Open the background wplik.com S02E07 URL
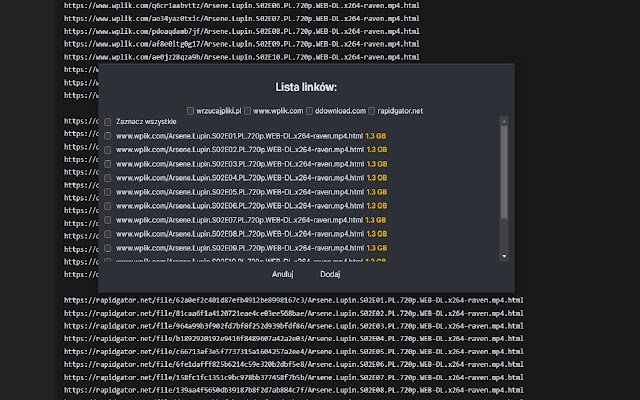640x400 pixels. click(242, 18)
